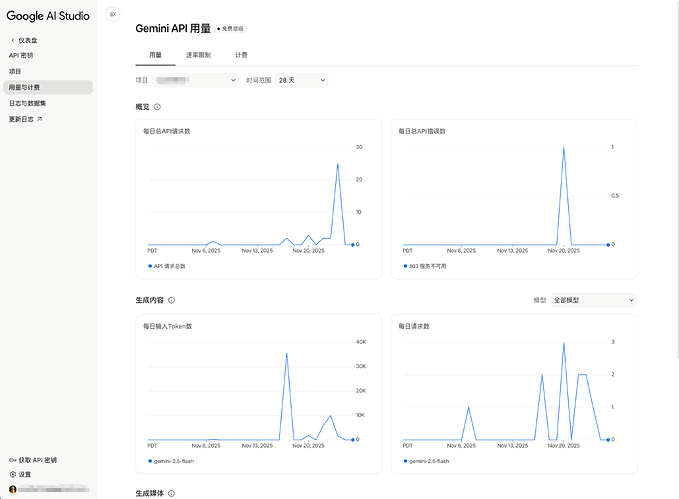Go to 日志与数据集 in the sidebar

click(28, 103)
